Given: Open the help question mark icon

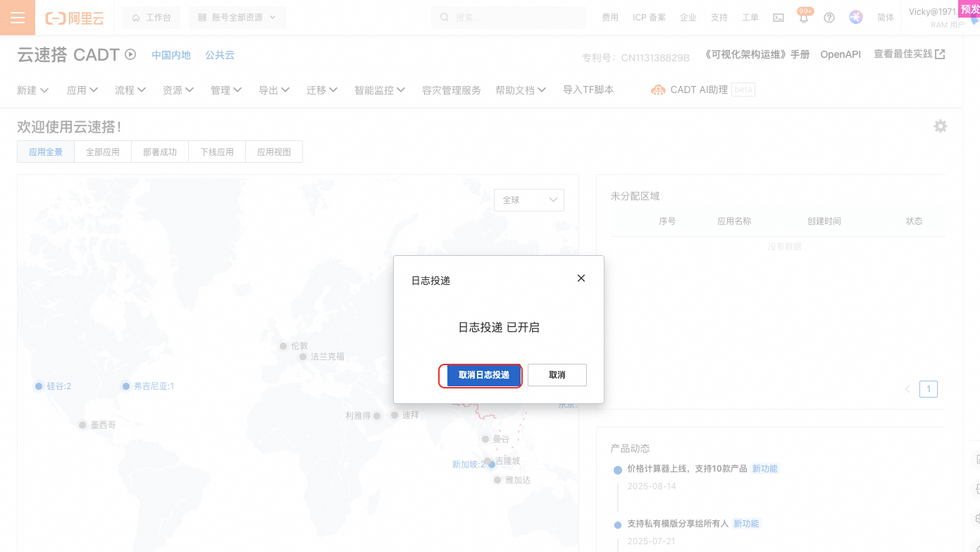Looking at the screenshot, I should click(x=829, y=18).
